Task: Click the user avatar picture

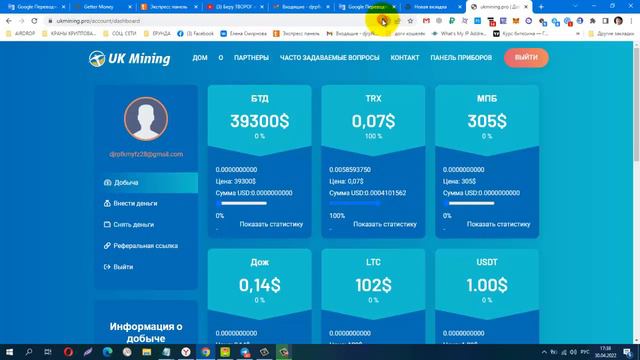Action: click(x=146, y=119)
